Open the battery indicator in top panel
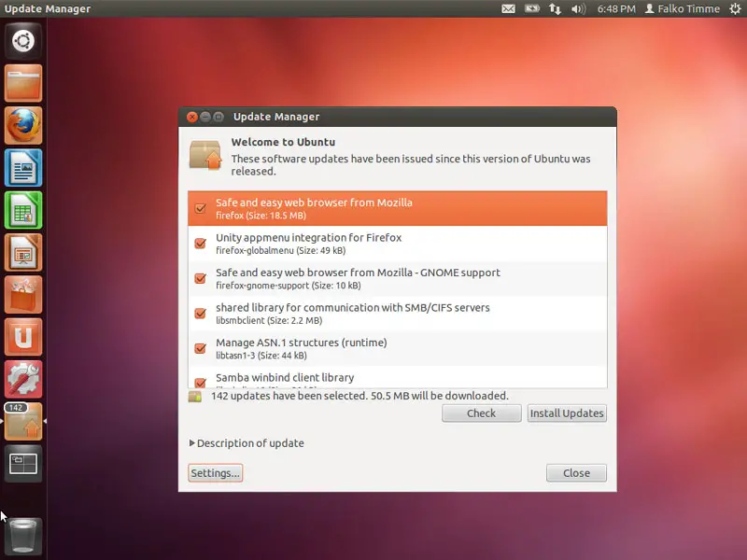The image size is (747, 560). pyautogui.click(x=531, y=8)
